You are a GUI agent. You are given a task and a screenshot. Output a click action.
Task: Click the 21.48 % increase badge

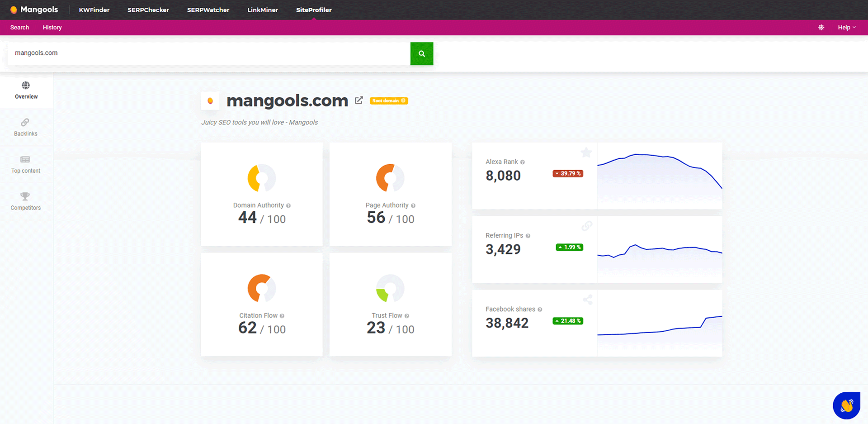tap(568, 321)
